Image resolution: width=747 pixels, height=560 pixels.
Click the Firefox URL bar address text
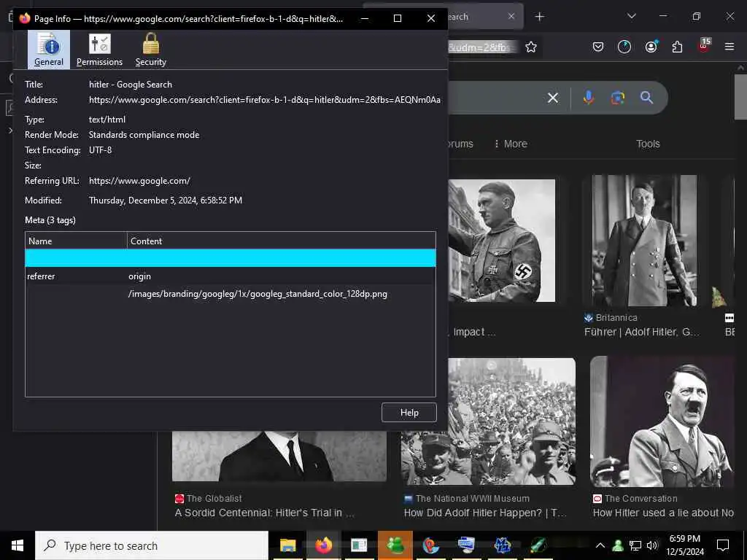[x=481, y=47]
